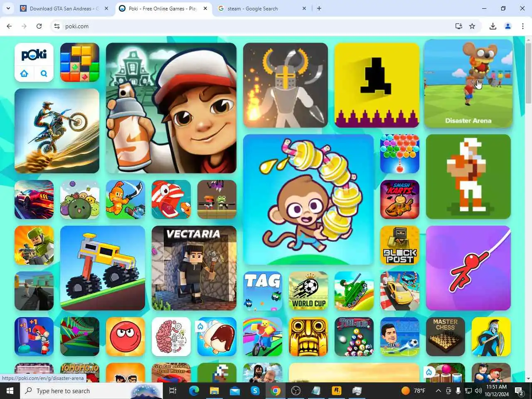The height and width of the screenshot is (399, 532).
Task: Go back to previous page
Action: click(9, 26)
